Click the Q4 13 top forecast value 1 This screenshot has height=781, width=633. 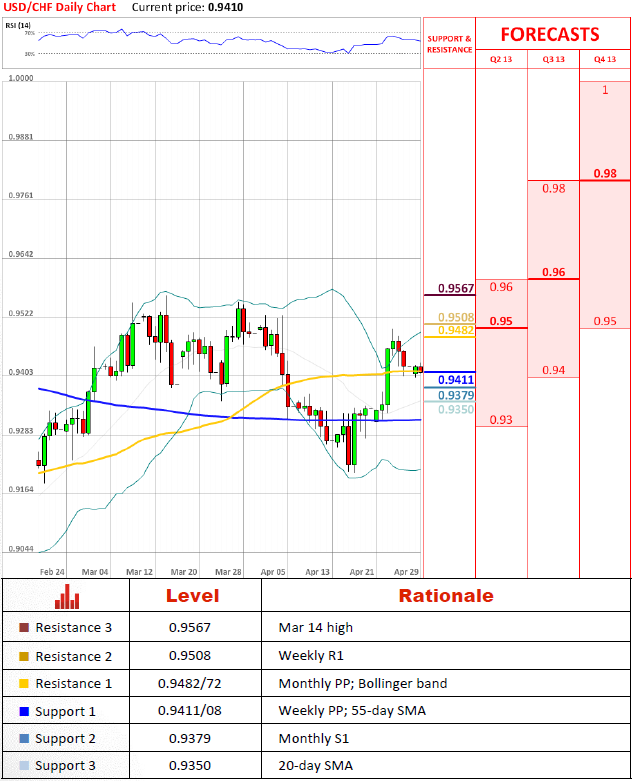[x=605, y=90]
